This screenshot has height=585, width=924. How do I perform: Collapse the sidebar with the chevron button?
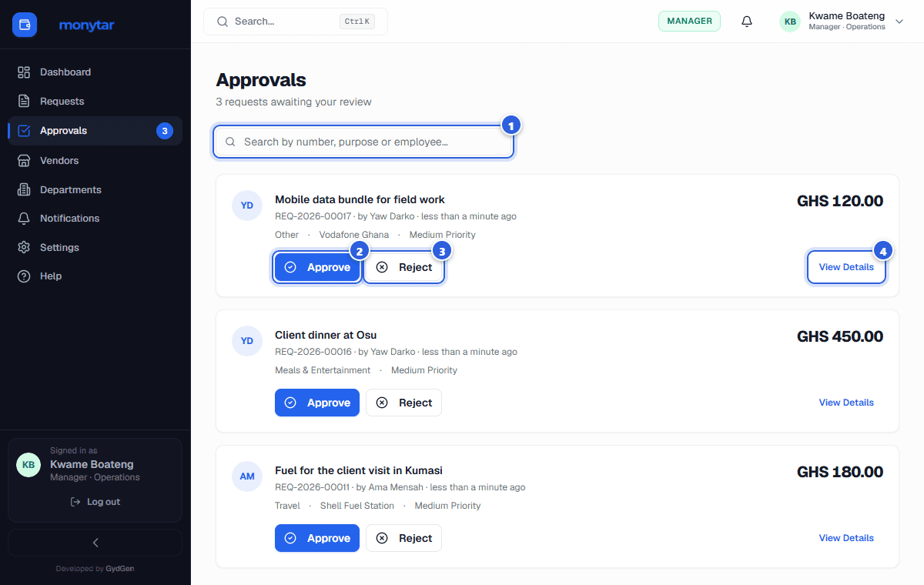click(x=95, y=543)
